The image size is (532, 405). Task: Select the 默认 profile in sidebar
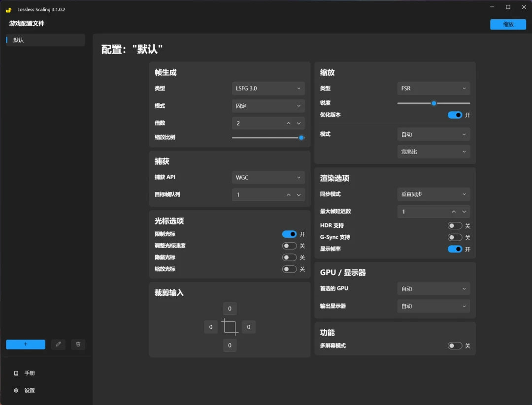(45, 40)
